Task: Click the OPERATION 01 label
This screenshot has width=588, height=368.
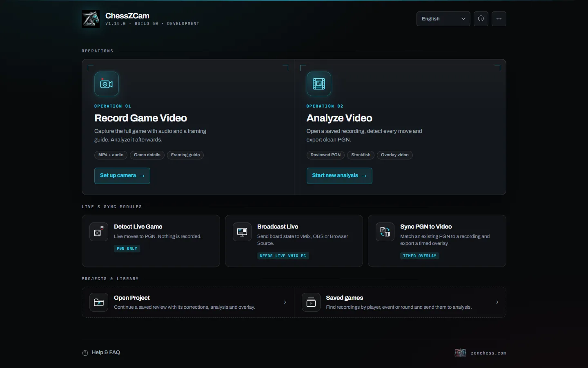Action: (113, 106)
